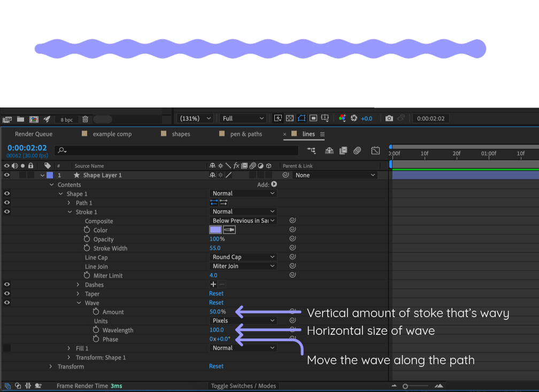The height and width of the screenshot is (392, 539).
Task: Open the stroke Color swatch
Action: tap(214, 229)
